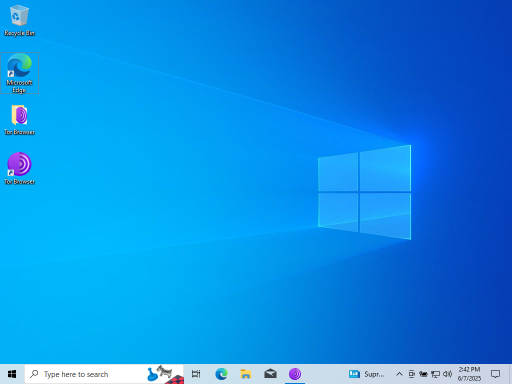Image resolution: width=512 pixels, height=384 pixels.
Task: Open the clock and calendar flyout
Action: coord(469,374)
